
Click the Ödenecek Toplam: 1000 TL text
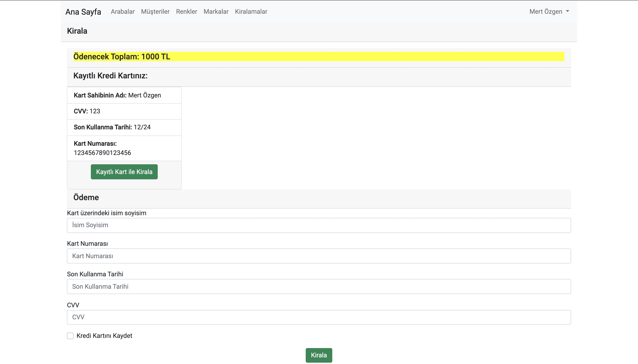coord(122,56)
